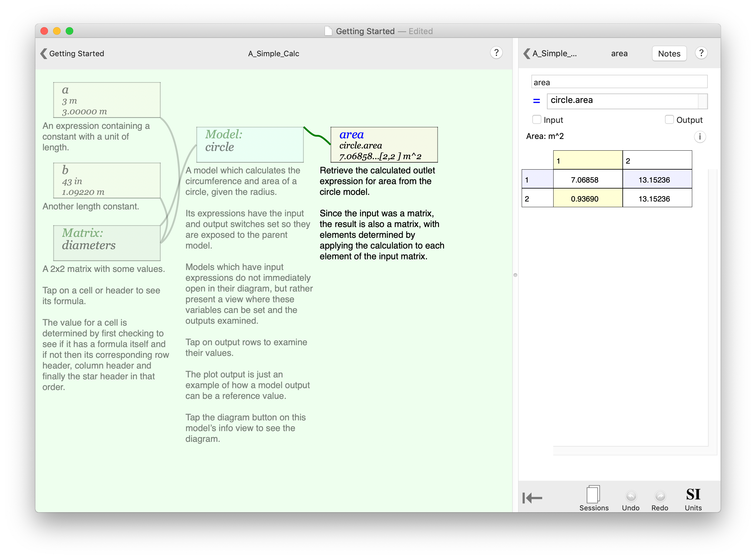This screenshot has height=559, width=756.
Task: Go back to A_Simple_... in info panel
Action: point(550,53)
